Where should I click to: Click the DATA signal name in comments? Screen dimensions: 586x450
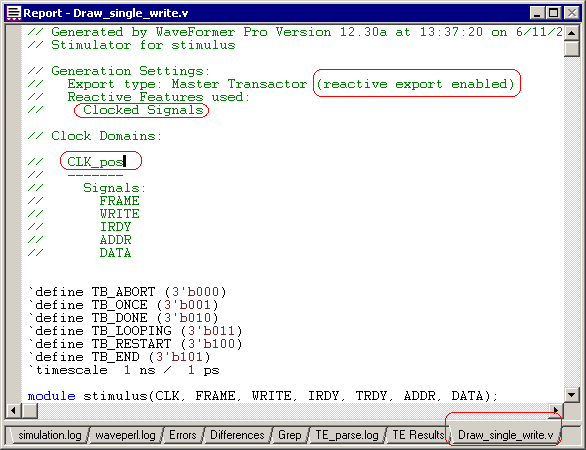(x=115, y=253)
